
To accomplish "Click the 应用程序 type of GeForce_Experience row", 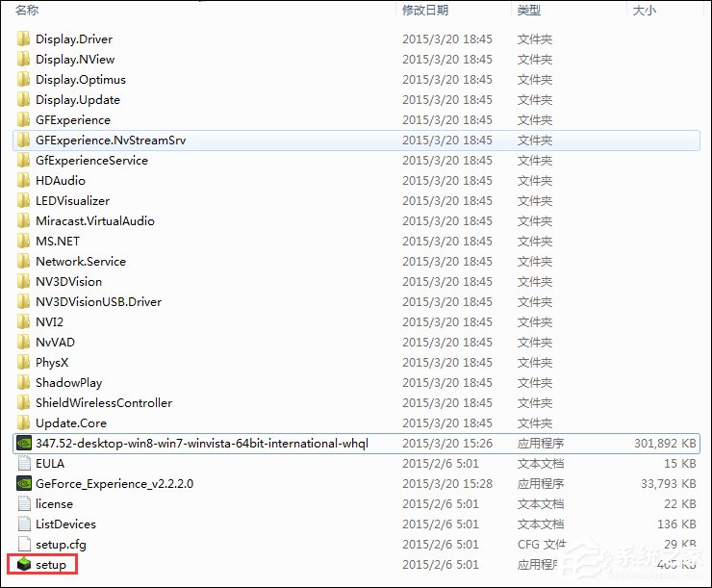I will pyautogui.click(x=541, y=483).
